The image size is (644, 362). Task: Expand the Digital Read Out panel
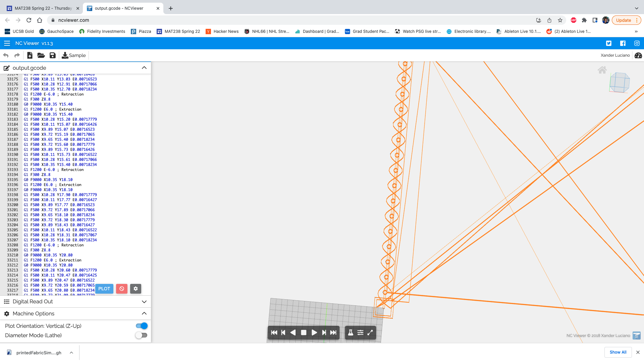coord(144,302)
